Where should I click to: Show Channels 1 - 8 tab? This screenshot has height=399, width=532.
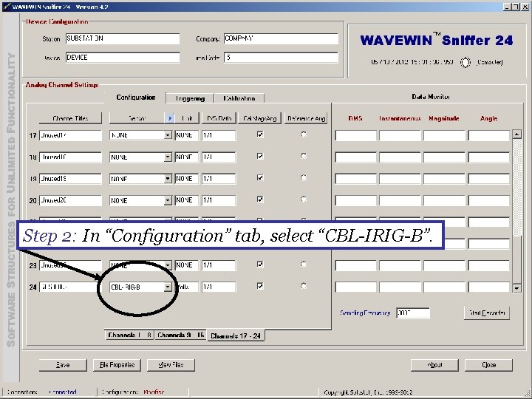(x=129, y=335)
